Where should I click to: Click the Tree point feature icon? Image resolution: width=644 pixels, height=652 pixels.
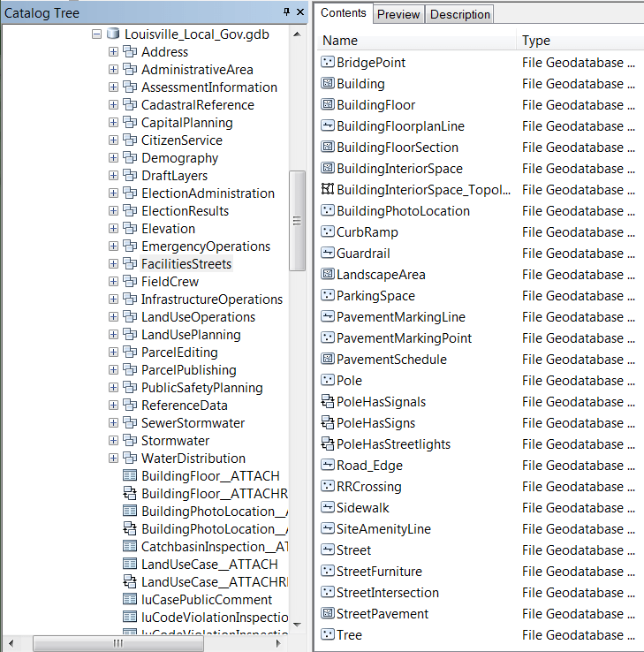point(328,634)
